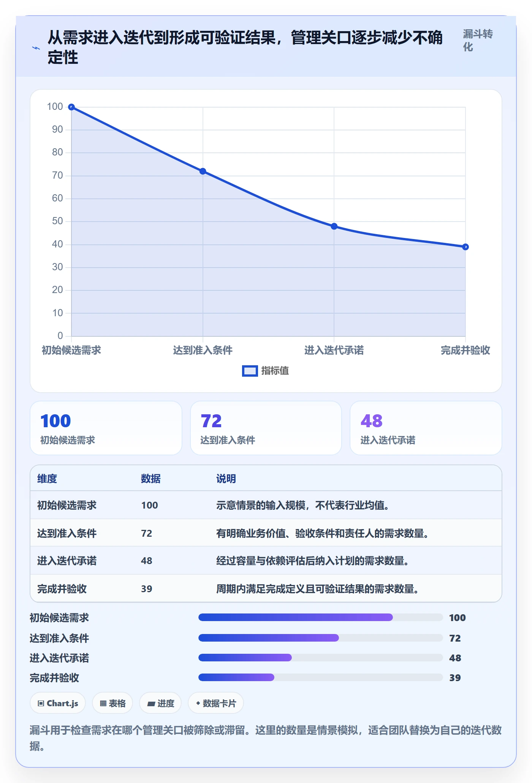Viewport: 532px width, 783px height.
Task: Click the table grid icon in 表格 chip
Action: coord(103,703)
